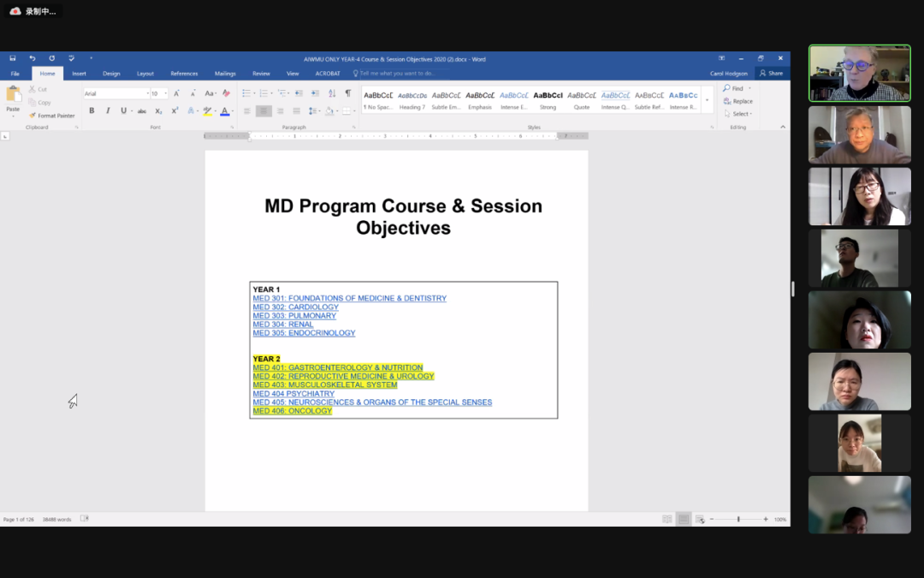Click the Share button
Screen dimensions: 924x578
771,74
